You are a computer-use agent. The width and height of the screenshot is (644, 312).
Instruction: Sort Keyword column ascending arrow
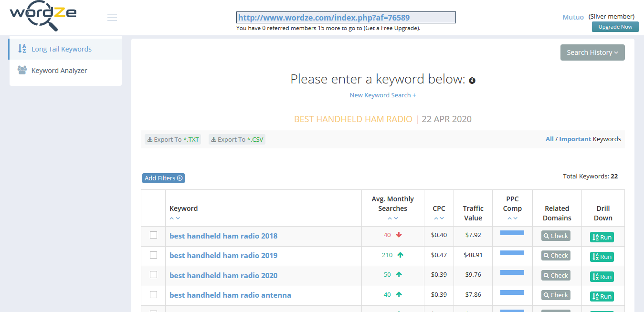pos(172,218)
